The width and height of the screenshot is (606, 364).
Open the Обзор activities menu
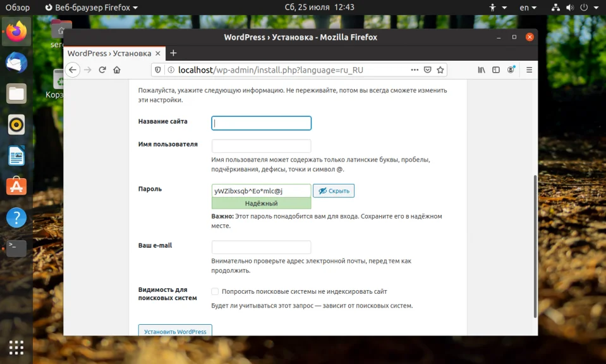tap(18, 8)
